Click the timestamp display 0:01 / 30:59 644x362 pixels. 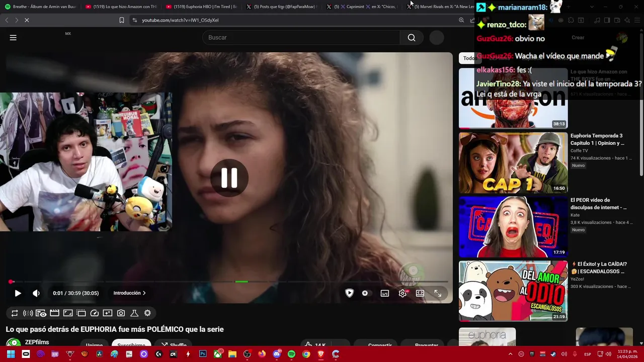[x=76, y=293]
